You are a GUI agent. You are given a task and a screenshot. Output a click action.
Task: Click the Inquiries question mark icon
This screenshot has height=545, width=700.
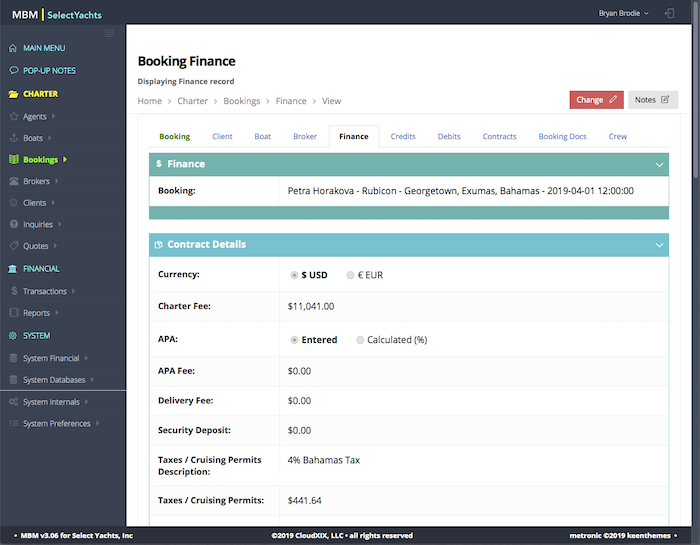point(14,224)
